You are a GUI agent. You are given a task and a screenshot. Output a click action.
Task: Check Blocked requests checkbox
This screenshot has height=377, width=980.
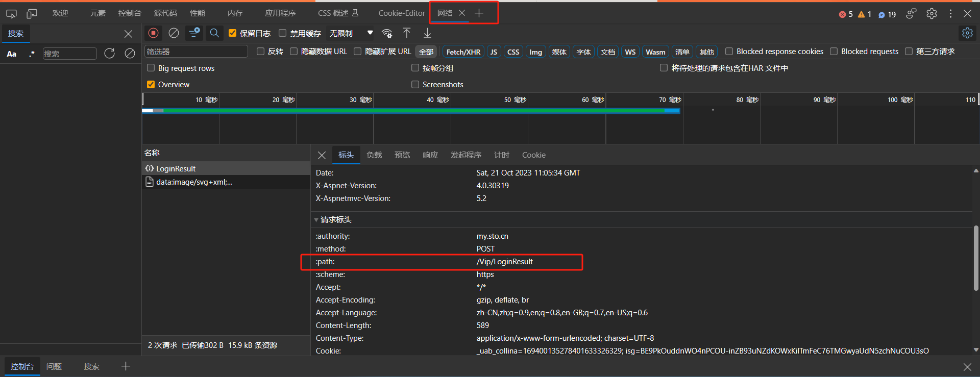point(834,52)
